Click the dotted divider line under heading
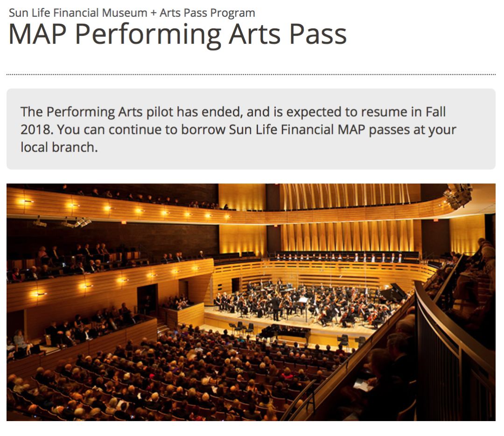The image size is (504, 436). coord(251,75)
